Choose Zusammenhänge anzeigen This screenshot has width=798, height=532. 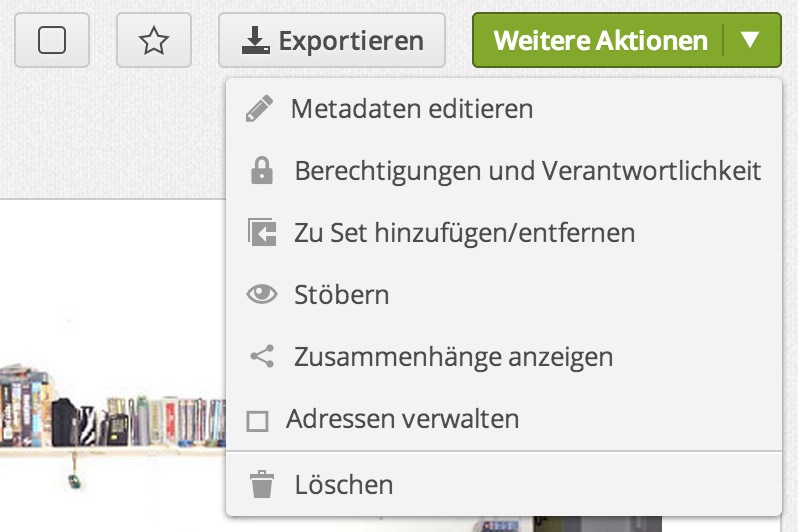[453, 356]
